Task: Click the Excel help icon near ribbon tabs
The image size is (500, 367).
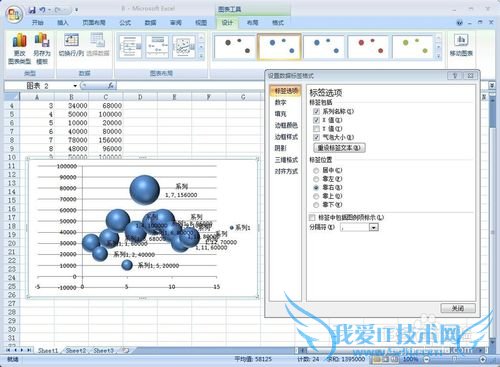Action: point(459,23)
